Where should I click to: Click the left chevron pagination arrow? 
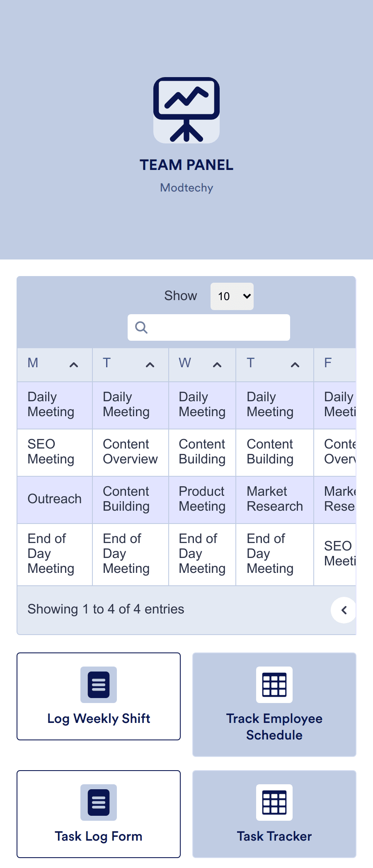pos(344,610)
